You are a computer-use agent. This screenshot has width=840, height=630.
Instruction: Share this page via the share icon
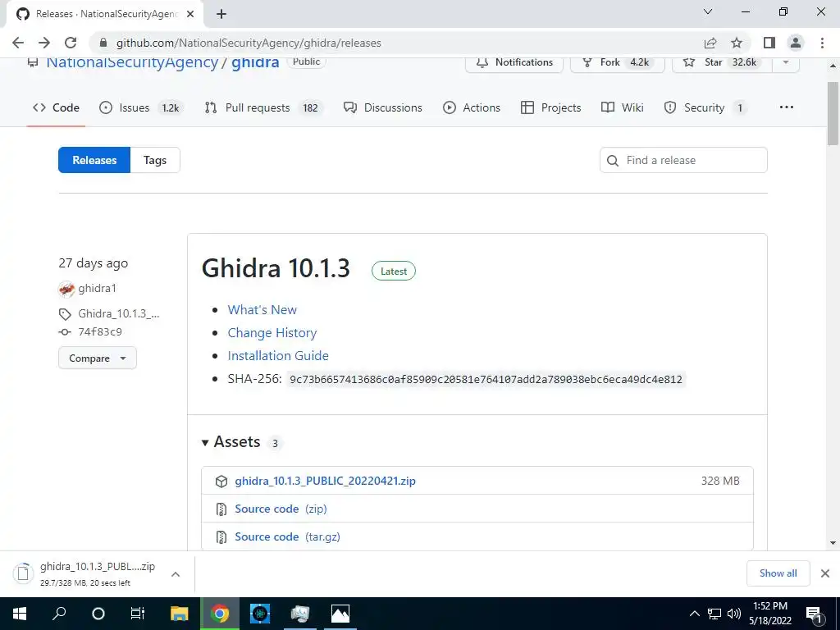click(710, 43)
